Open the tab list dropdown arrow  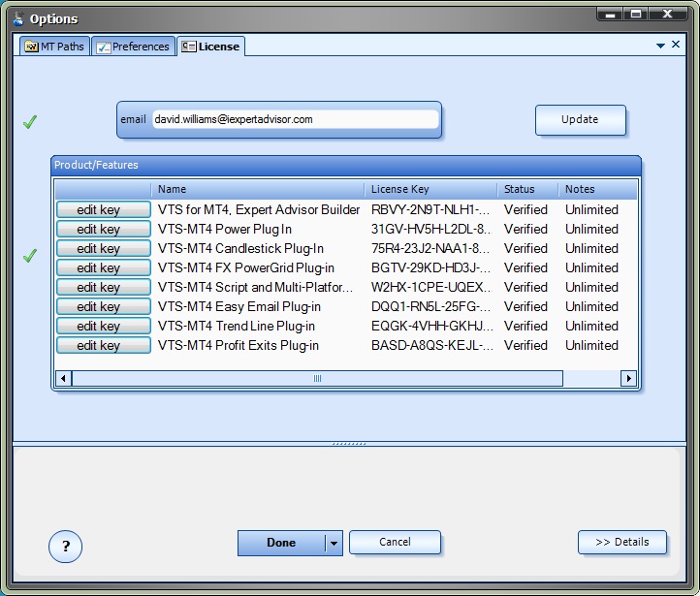click(x=660, y=46)
